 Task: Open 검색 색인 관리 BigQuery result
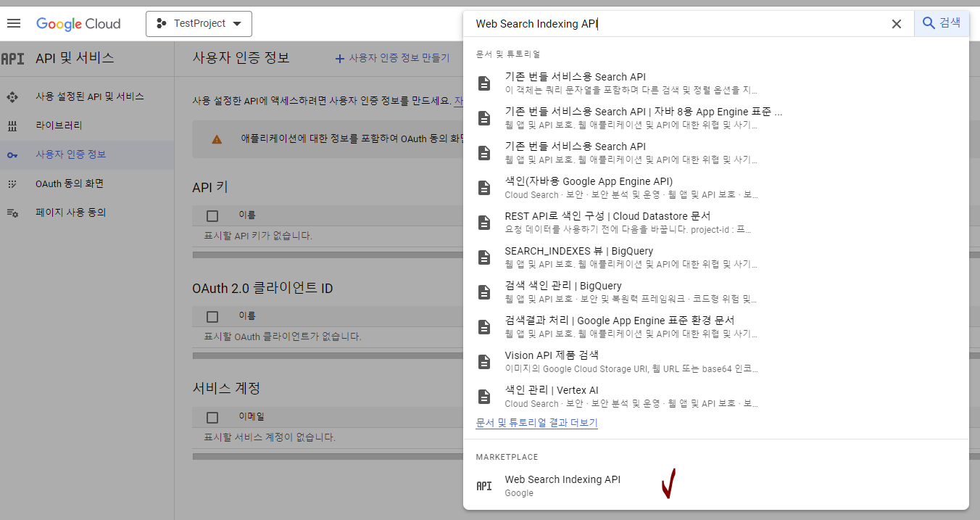[x=715, y=292]
